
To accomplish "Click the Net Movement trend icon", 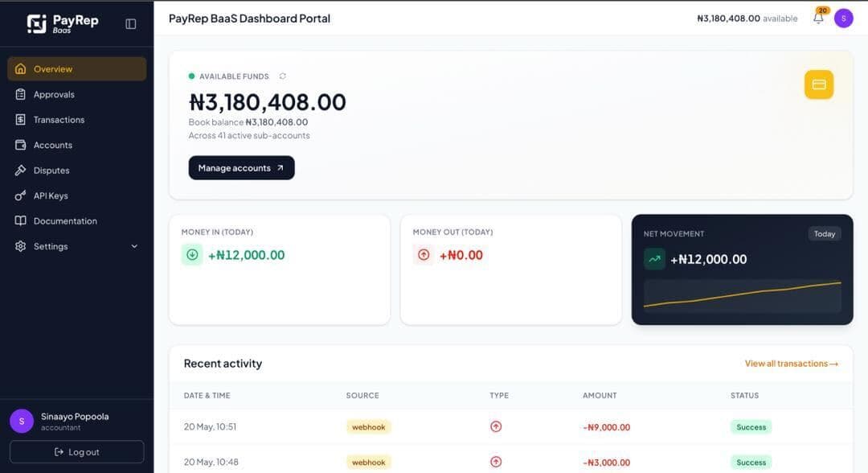I will coord(654,259).
